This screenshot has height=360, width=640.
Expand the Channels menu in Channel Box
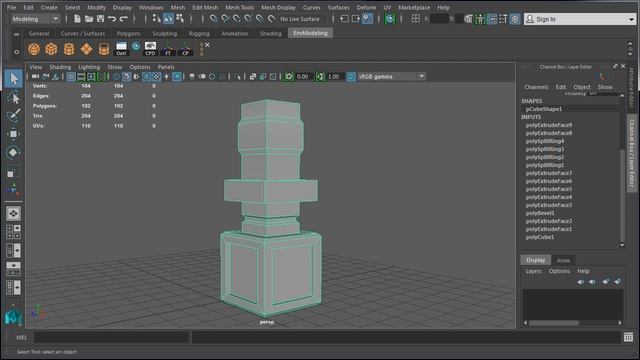click(536, 87)
